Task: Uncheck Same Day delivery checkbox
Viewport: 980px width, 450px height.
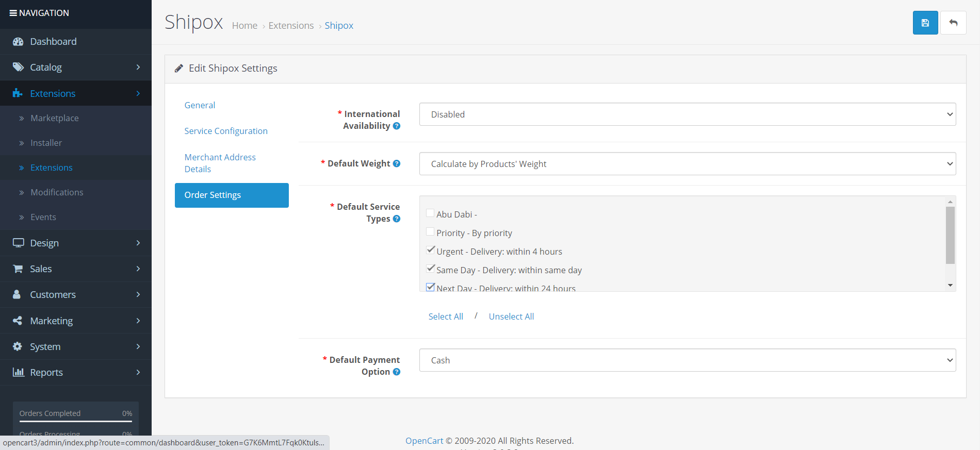Action: coord(430,269)
